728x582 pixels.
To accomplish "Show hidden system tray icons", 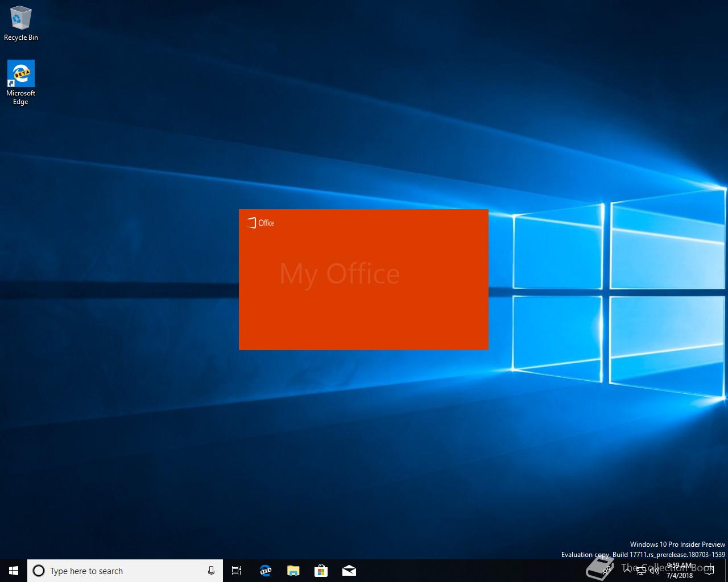I will click(x=627, y=571).
